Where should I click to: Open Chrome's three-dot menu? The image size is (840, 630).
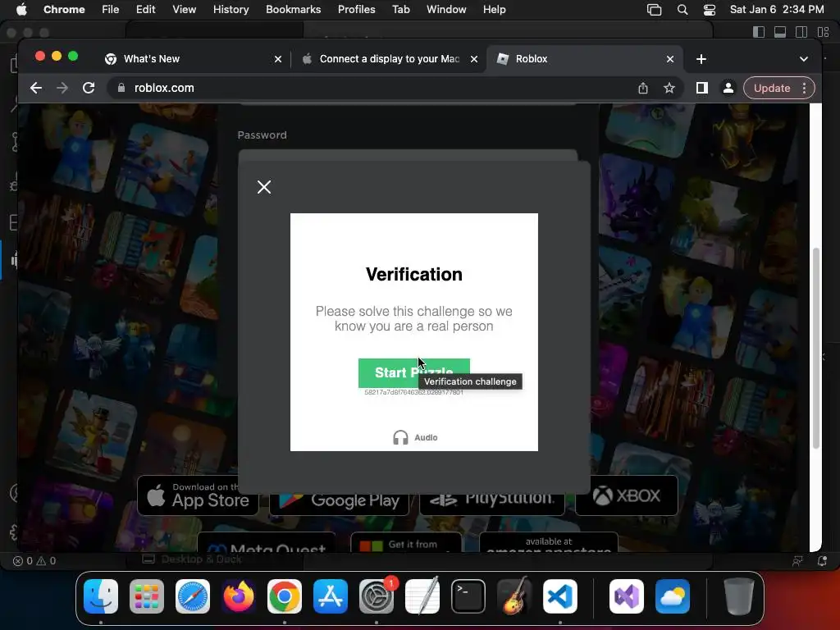click(804, 88)
